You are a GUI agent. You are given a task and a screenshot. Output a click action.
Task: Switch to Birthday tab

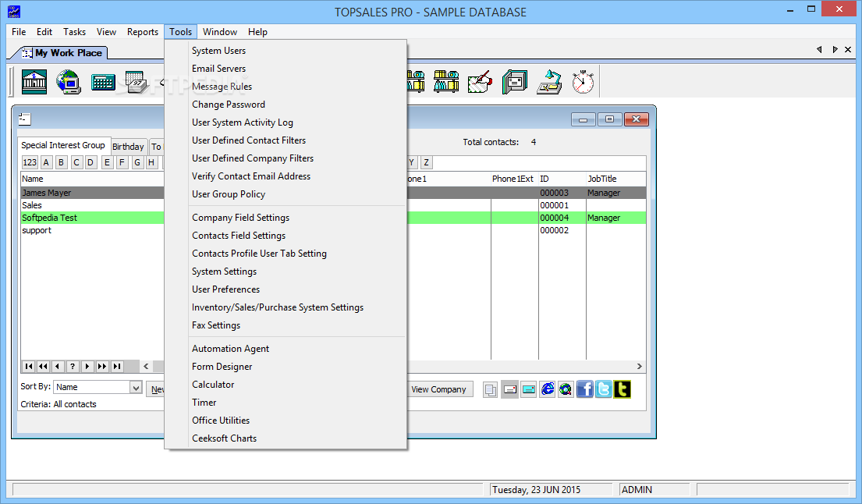pos(128,147)
